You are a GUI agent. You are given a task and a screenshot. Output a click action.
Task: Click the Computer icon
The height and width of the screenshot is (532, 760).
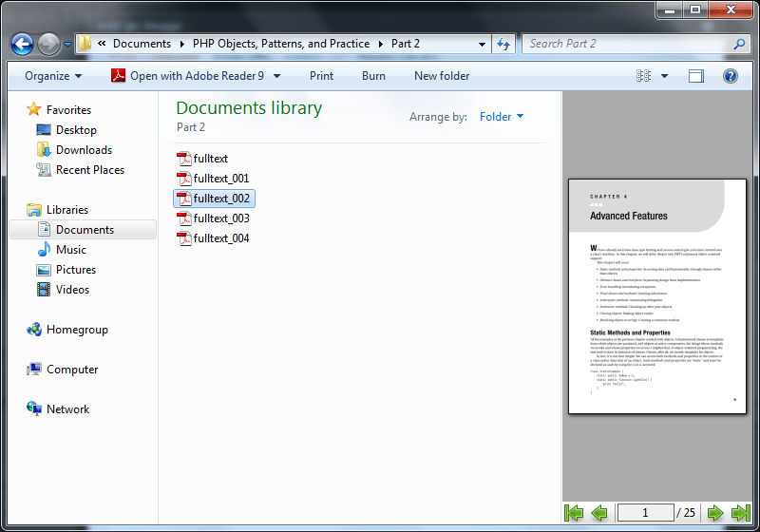34,370
